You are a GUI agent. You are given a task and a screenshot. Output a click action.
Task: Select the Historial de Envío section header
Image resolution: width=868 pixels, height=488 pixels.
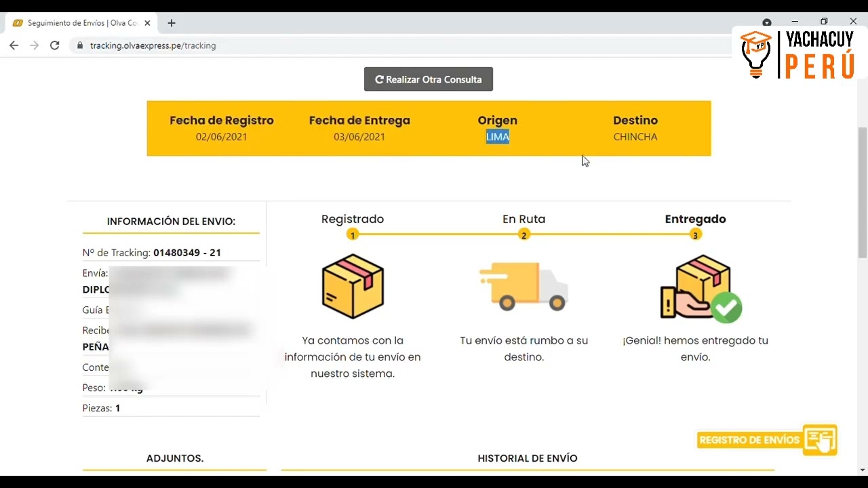pos(528,458)
